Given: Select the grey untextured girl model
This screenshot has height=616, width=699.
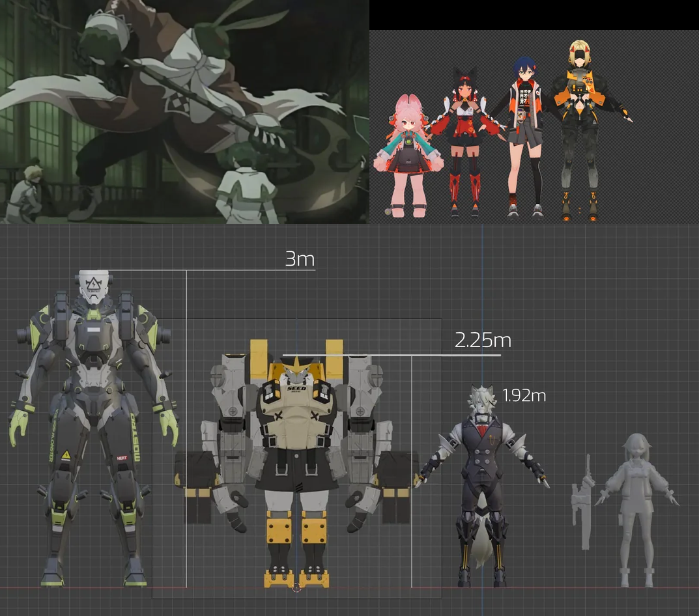Looking at the screenshot, I should [638, 511].
